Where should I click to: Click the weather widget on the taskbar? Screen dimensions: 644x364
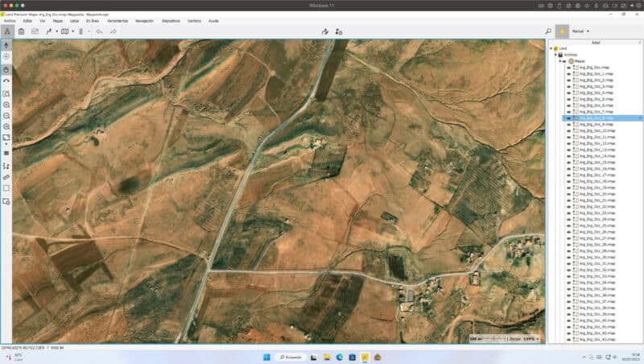[x=14, y=357]
